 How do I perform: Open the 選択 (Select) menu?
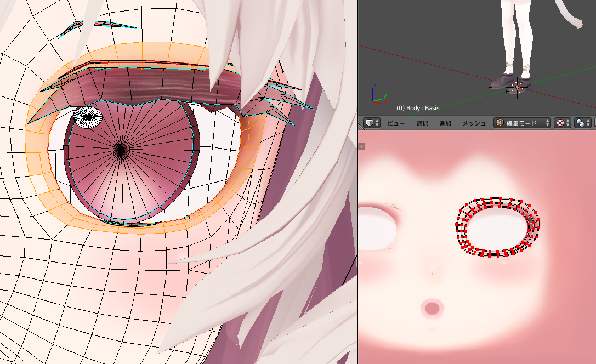422,123
